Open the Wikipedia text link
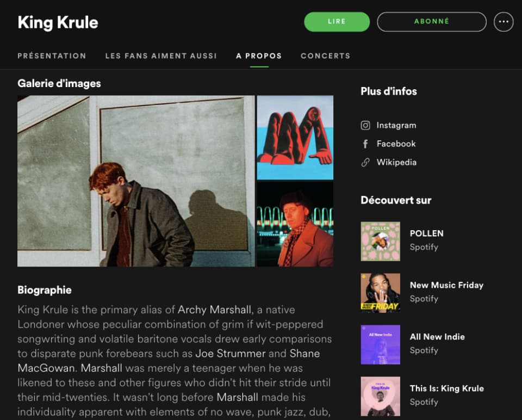 396,163
